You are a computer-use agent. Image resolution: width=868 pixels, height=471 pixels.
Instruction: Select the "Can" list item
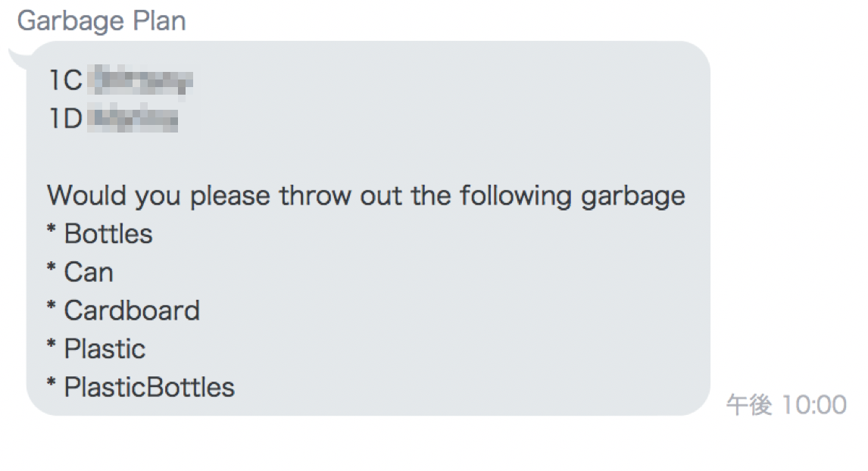click(89, 273)
